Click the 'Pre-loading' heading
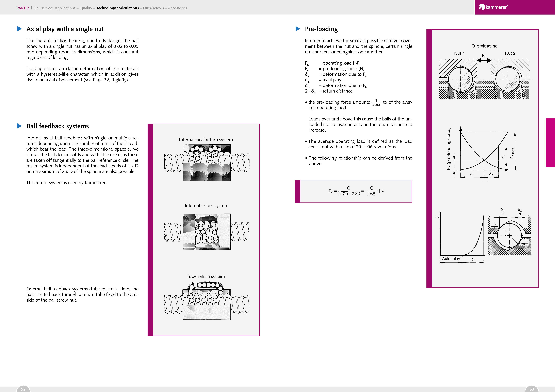This screenshot has width=555, height=392. click(x=322, y=29)
